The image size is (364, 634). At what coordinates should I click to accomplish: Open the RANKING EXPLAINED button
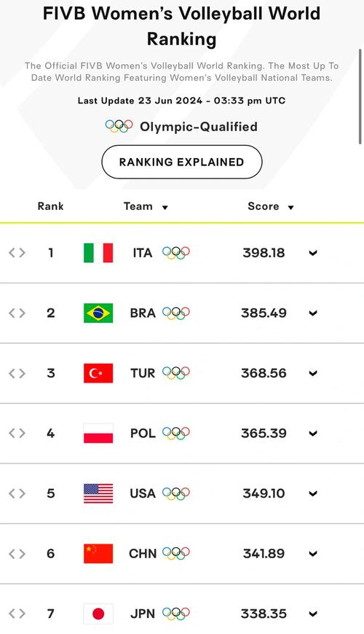tap(182, 162)
